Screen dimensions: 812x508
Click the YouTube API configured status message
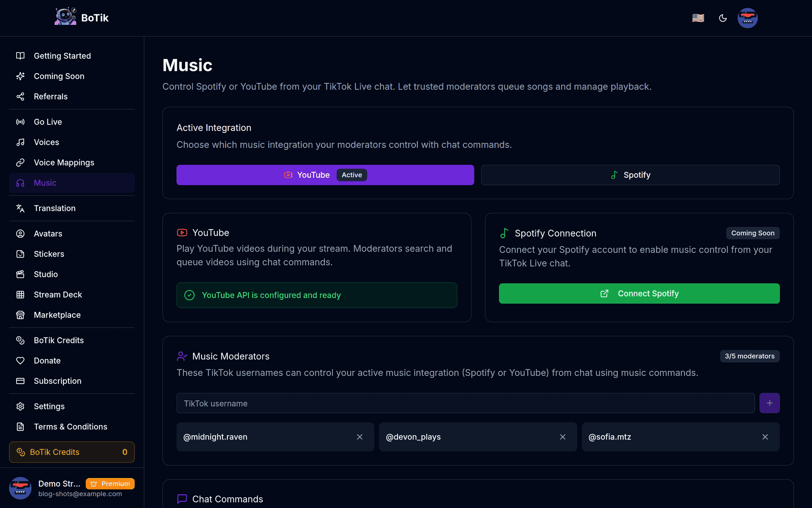(317, 295)
